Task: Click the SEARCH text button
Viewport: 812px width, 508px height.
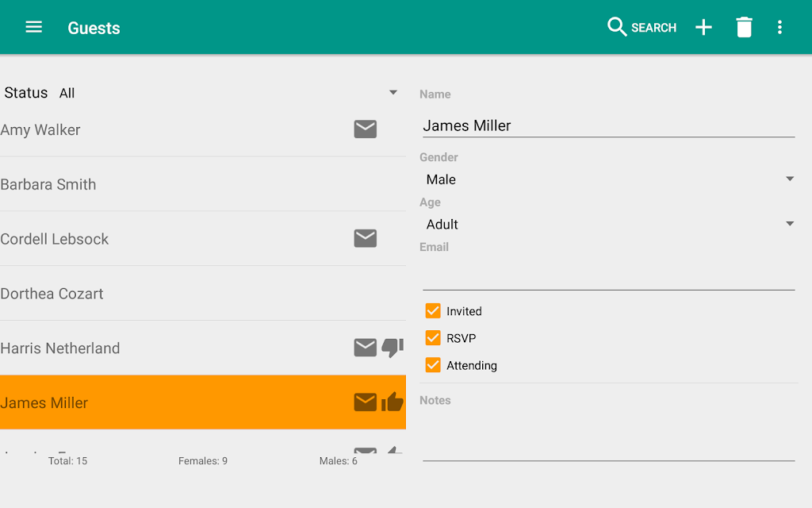Action: click(653, 28)
